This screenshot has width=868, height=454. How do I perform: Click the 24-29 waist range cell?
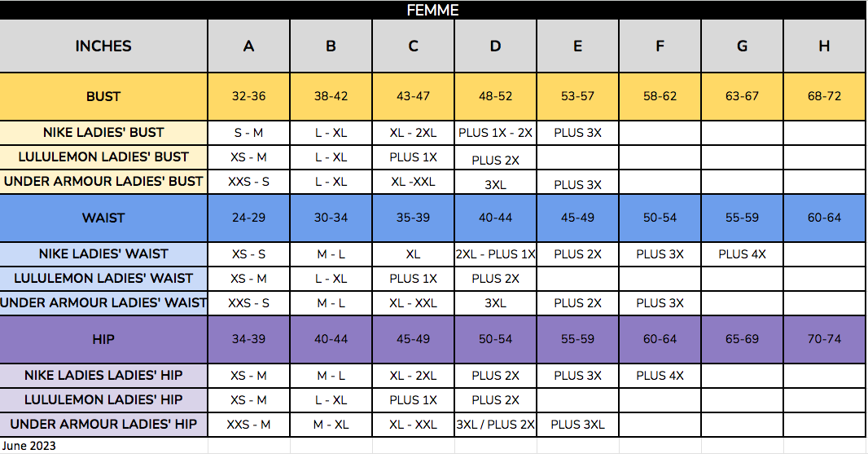pyautogui.click(x=248, y=218)
